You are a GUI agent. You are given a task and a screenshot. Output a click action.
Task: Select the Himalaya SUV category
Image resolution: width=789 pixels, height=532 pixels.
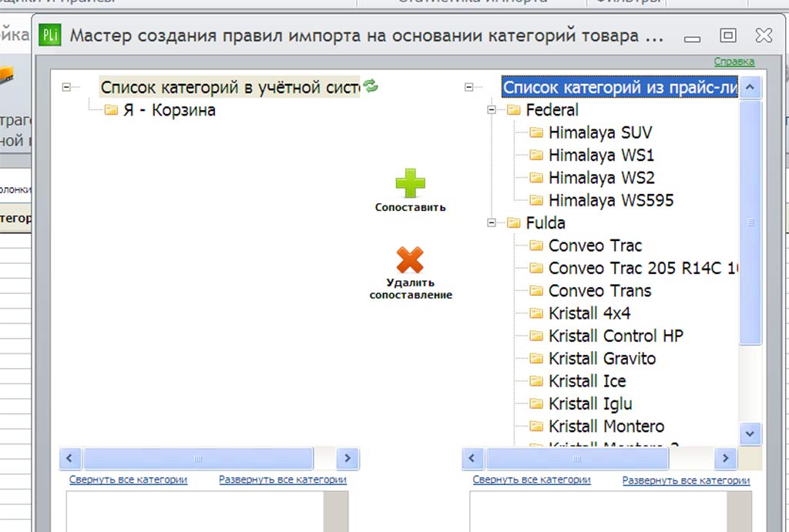600,132
